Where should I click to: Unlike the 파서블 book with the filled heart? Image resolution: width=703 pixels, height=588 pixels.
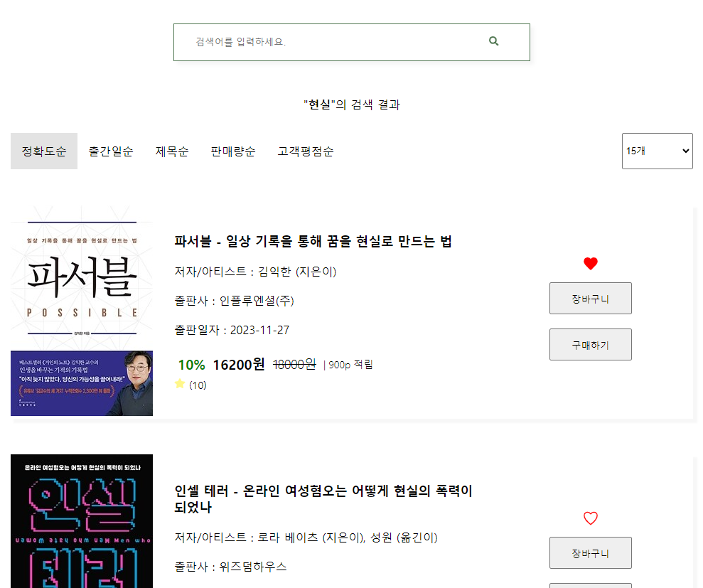(x=591, y=263)
